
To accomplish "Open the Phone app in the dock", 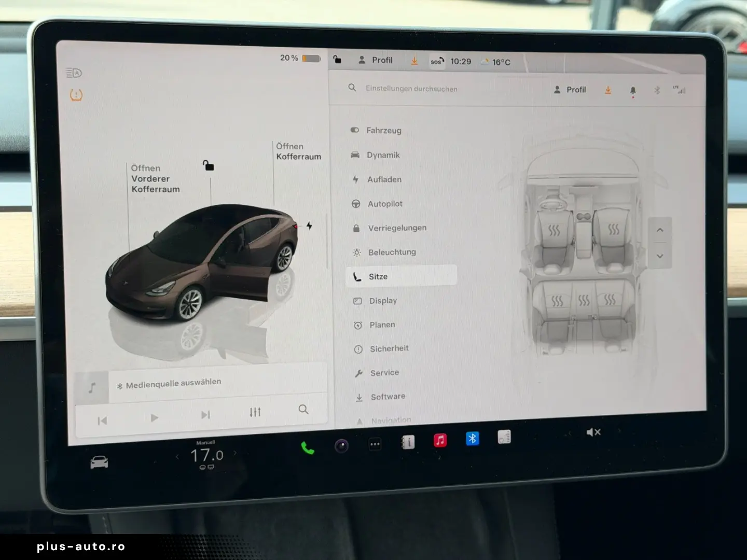I will tap(308, 446).
